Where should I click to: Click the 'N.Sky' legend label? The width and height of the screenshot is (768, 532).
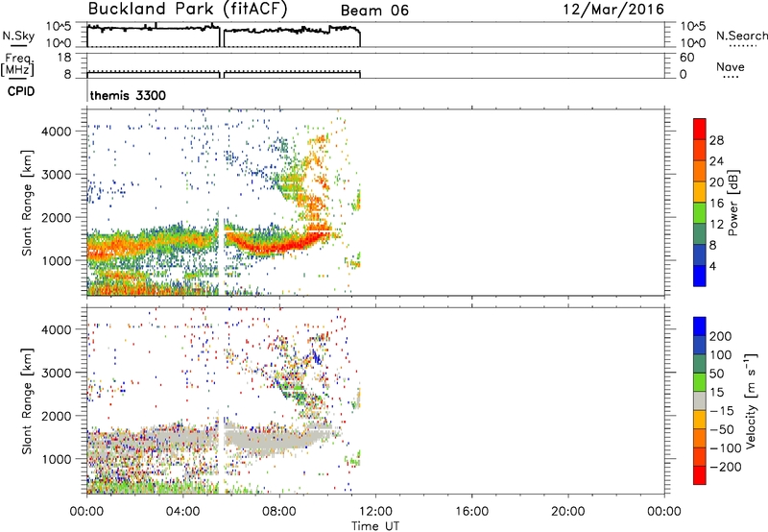18,36
